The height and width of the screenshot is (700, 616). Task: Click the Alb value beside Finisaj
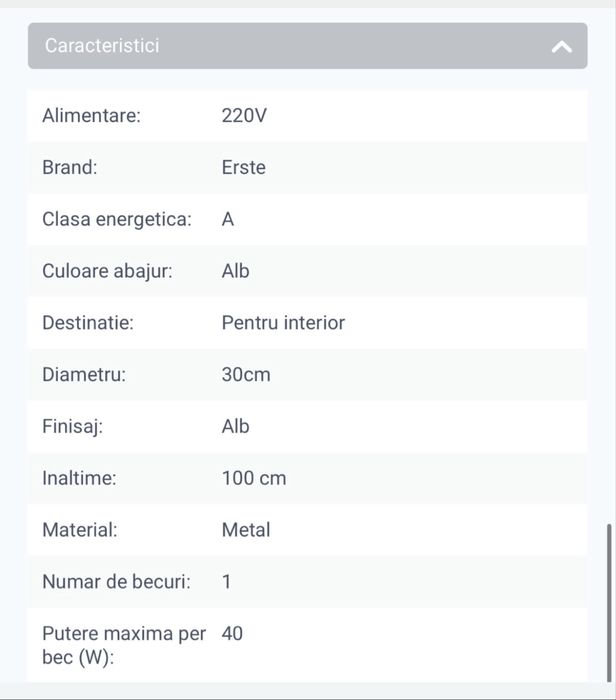pos(236,427)
